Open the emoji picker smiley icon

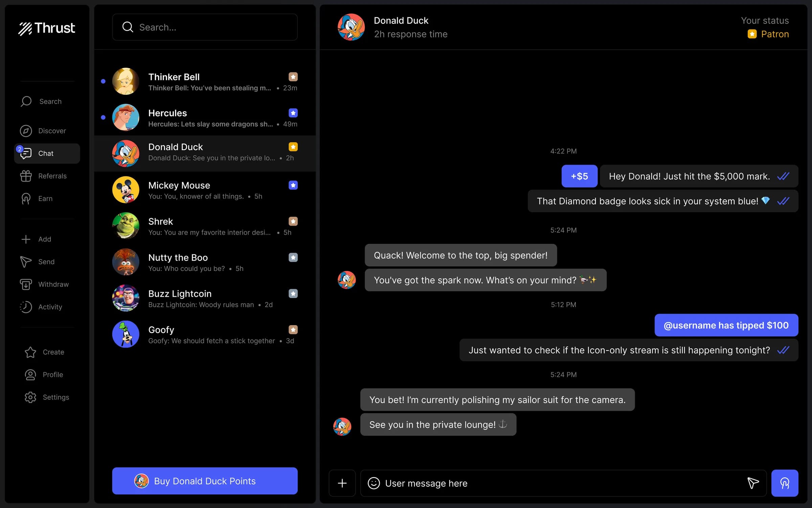click(374, 483)
